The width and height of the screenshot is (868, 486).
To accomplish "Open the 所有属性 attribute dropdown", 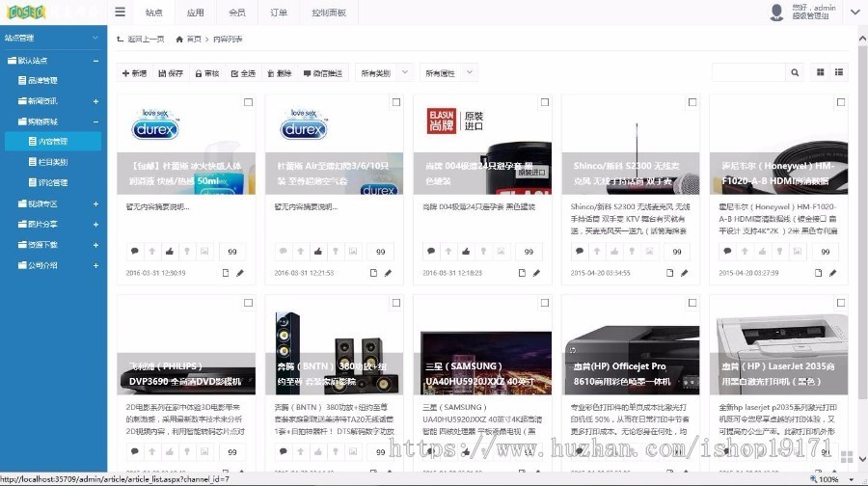I will click(448, 72).
